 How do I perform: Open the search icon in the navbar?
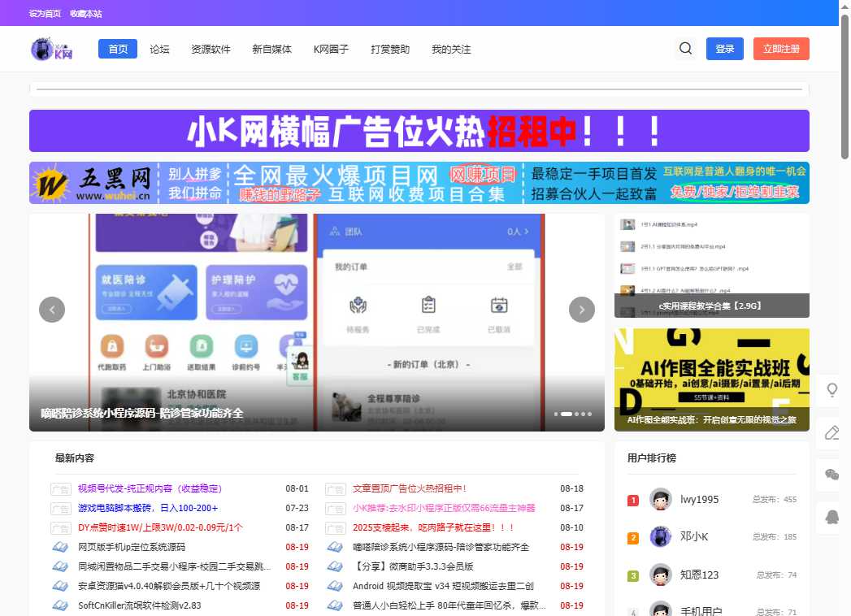pos(685,48)
